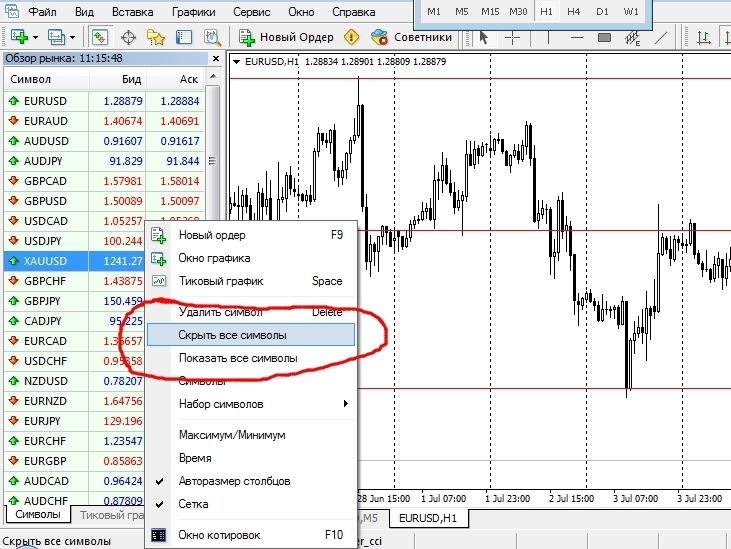The width and height of the screenshot is (731, 549).
Task: Select the EURUSD row in Market Watch
Action: (x=104, y=101)
